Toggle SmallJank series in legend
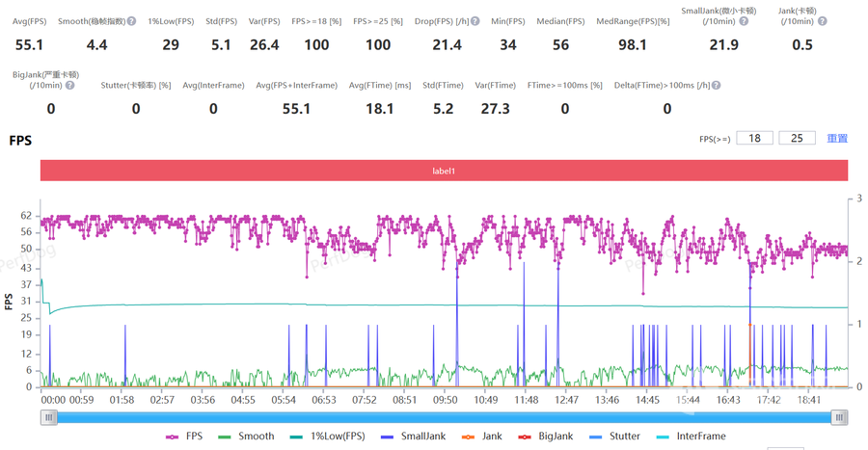This screenshot has width=868, height=450. (x=413, y=437)
